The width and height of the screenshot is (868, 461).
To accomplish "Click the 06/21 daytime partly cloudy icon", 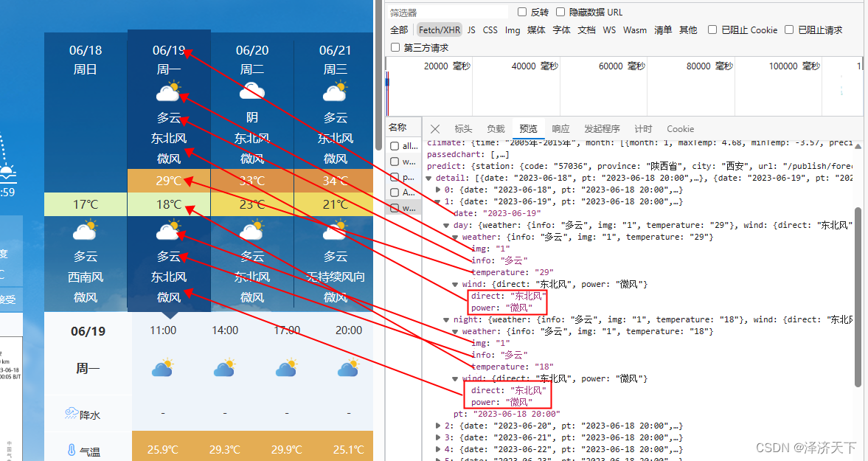I will pyautogui.click(x=335, y=91).
